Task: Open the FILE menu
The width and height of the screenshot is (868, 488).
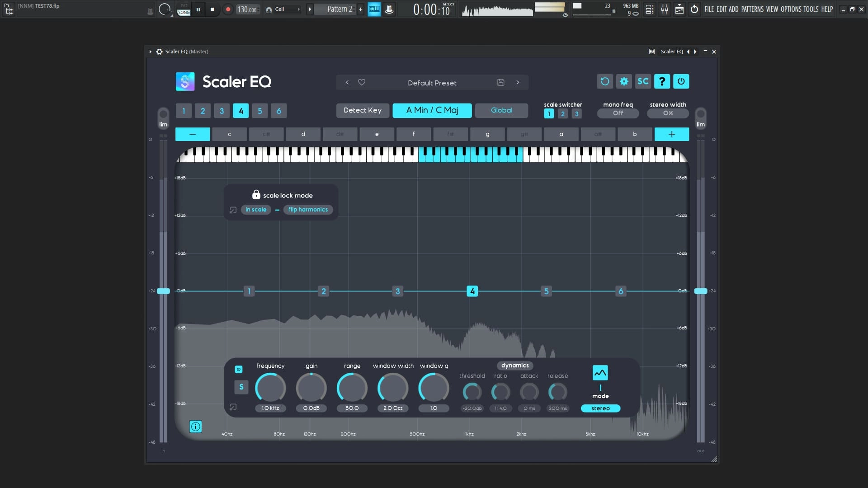Action: (709, 9)
